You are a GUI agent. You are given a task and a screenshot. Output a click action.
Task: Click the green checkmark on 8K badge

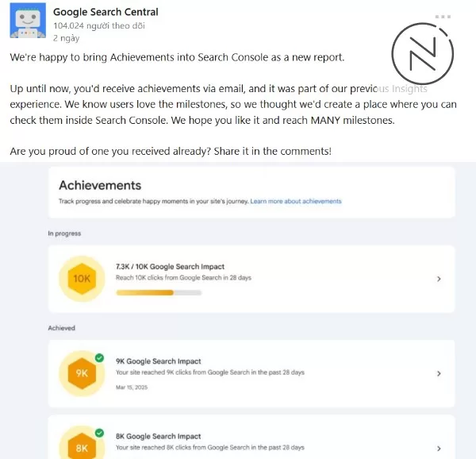point(99,433)
